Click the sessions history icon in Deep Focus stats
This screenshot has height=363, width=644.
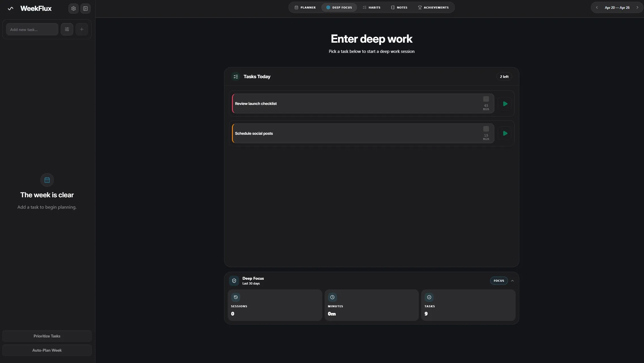pyautogui.click(x=235, y=297)
